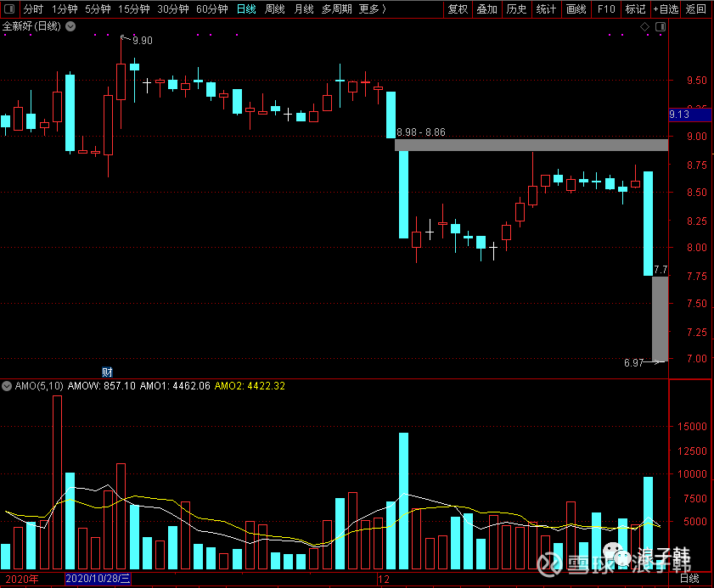Click the diamond icon in chart header
The image size is (714, 588).
pos(644,27)
